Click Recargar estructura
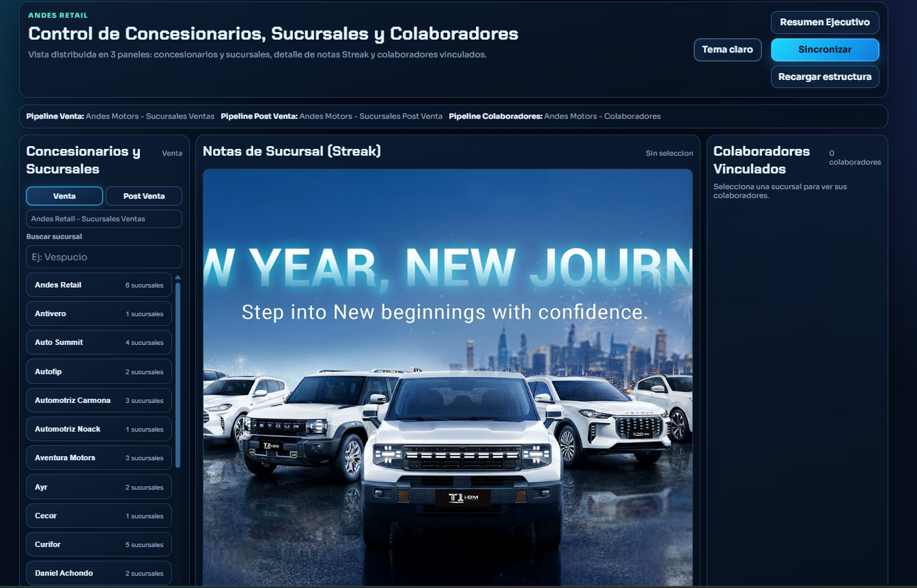 click(824, 76)
